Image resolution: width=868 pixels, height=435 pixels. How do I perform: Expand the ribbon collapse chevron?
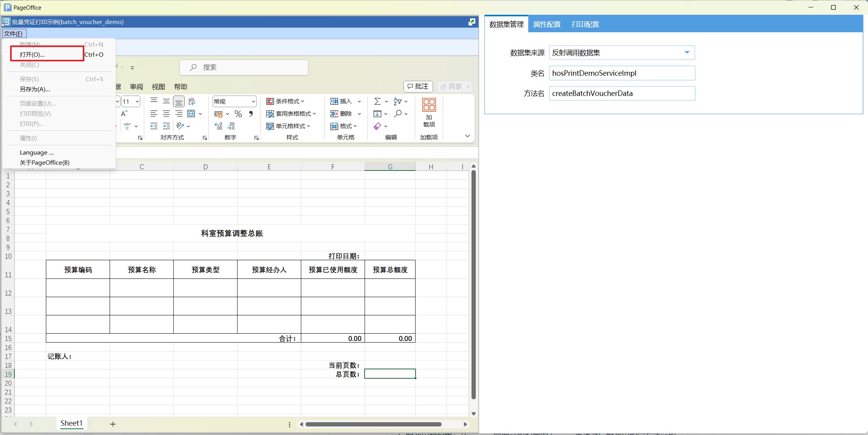coord(467,136)
